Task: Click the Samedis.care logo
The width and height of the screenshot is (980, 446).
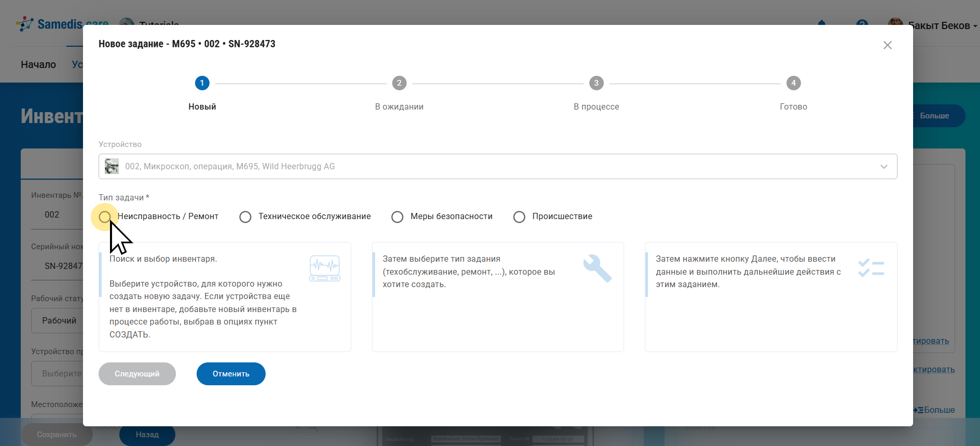Action: pyautogui.click(x=62, y=24)
